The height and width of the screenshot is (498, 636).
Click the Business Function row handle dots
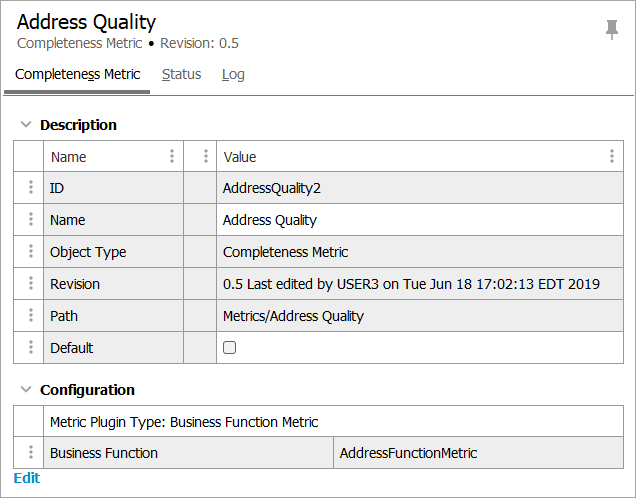[x=30, y=453]
